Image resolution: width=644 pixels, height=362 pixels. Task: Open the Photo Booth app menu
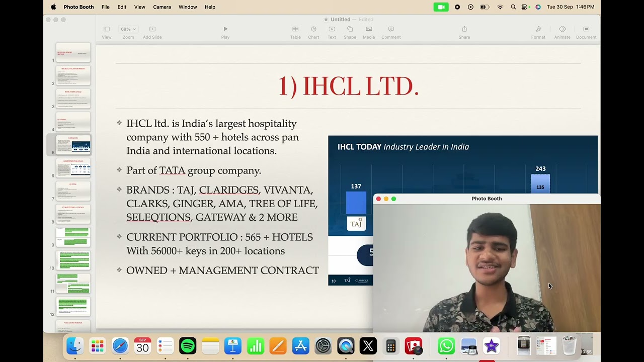pyautogui.click(x=78, y=7)
